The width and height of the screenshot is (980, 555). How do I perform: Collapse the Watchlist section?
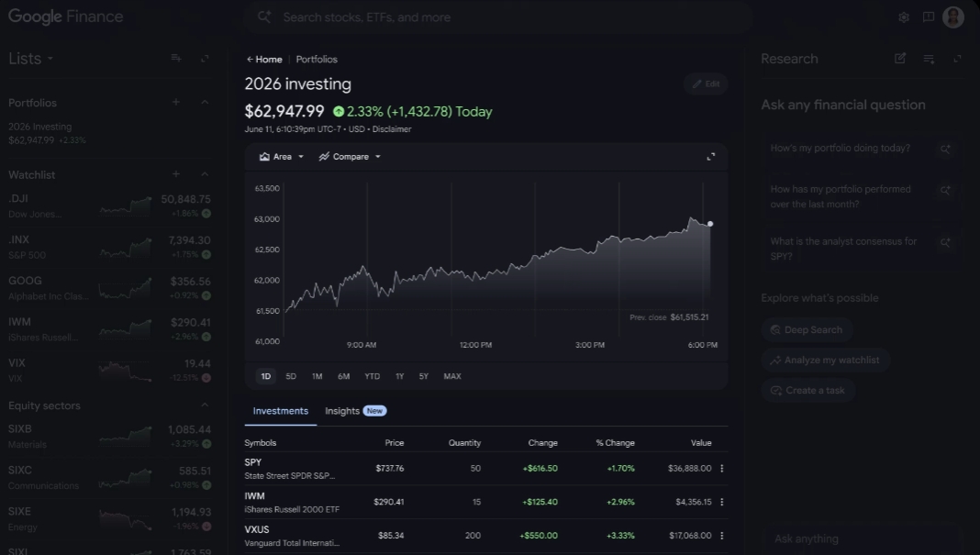205,173
